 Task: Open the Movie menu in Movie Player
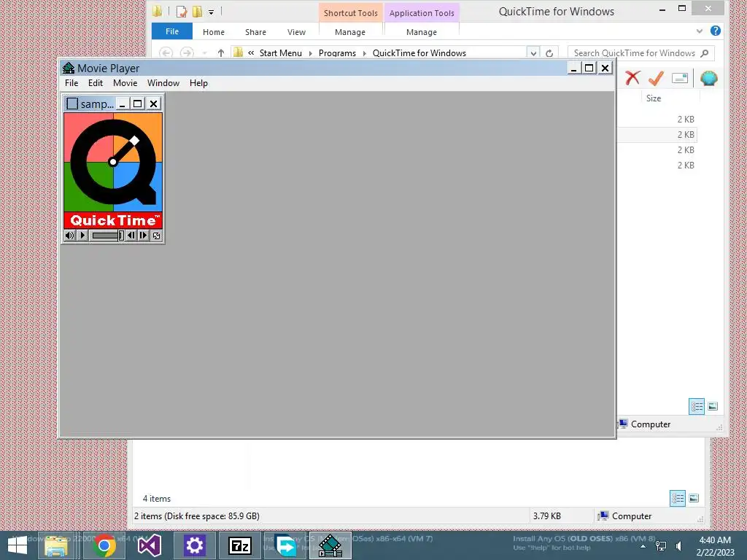tap(125, 83)
